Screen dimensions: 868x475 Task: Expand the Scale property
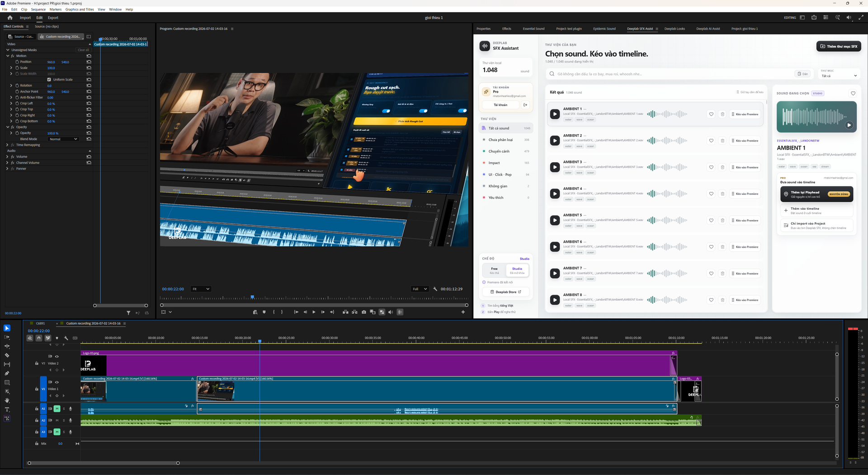11,68
